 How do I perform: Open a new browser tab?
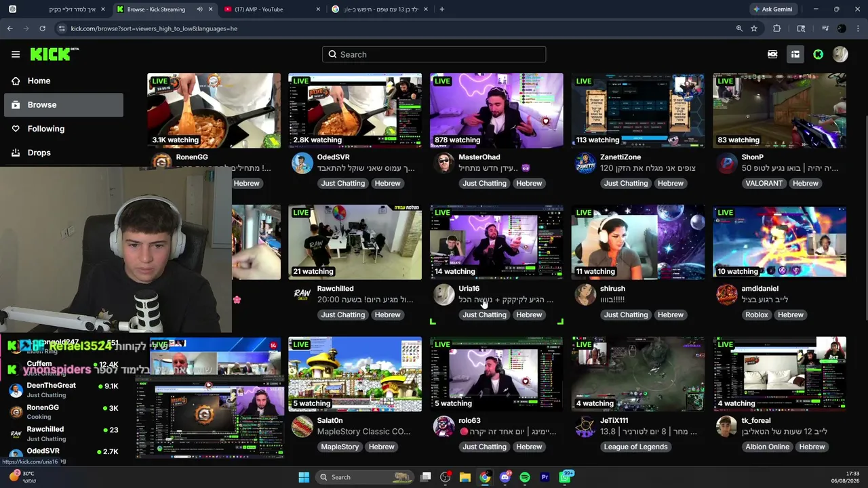[442, 9]
